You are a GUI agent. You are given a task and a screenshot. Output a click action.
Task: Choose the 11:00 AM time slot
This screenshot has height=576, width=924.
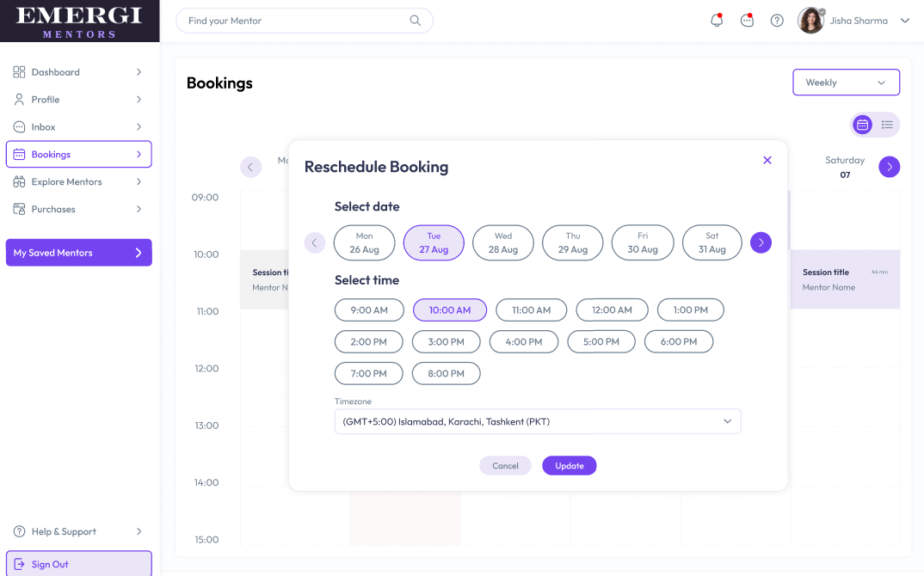coord(531,309)
